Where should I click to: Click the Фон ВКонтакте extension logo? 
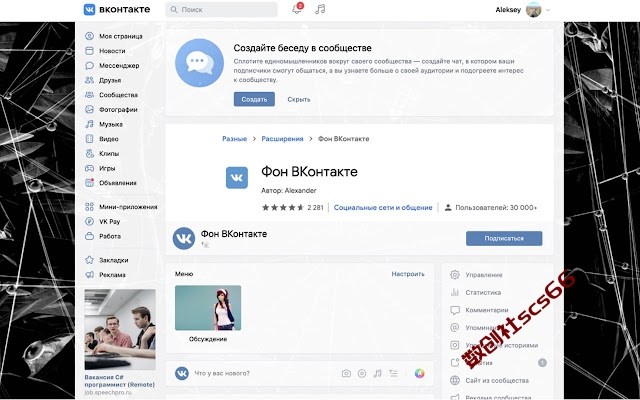[237, 178]
